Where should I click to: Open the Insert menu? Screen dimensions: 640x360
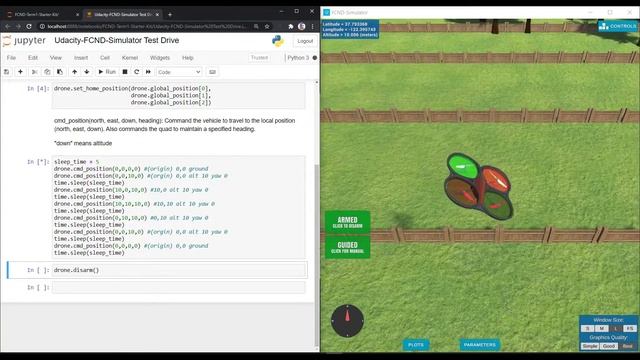[81, 58]
